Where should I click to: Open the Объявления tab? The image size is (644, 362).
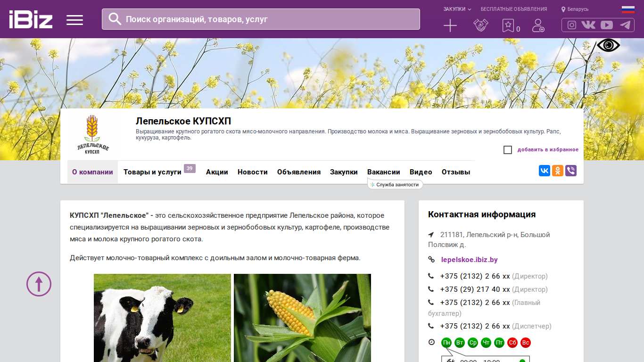click(299, 172)
